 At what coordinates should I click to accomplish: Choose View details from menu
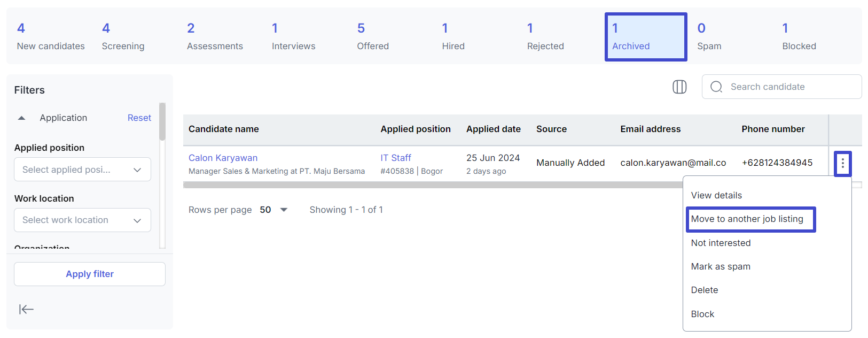tap(716, 195)
